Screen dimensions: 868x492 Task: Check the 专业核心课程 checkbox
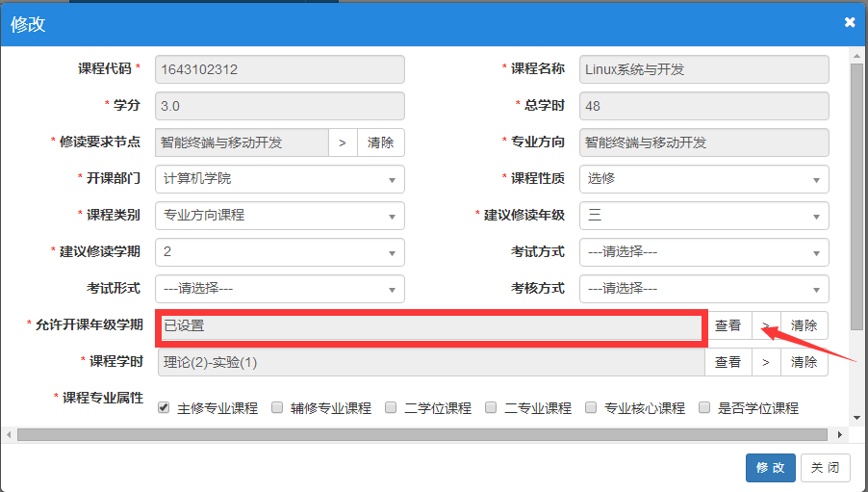591,407
